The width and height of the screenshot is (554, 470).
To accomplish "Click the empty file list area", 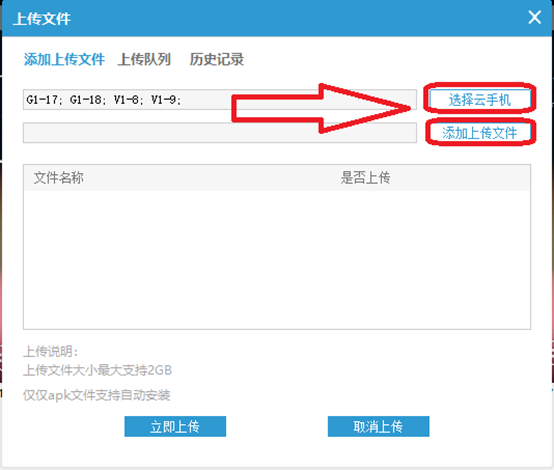I will (x=277, y=260).
